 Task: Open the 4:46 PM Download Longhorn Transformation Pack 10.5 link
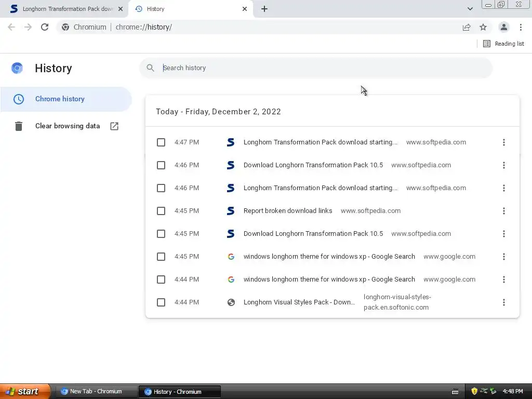tap(313, 165)
